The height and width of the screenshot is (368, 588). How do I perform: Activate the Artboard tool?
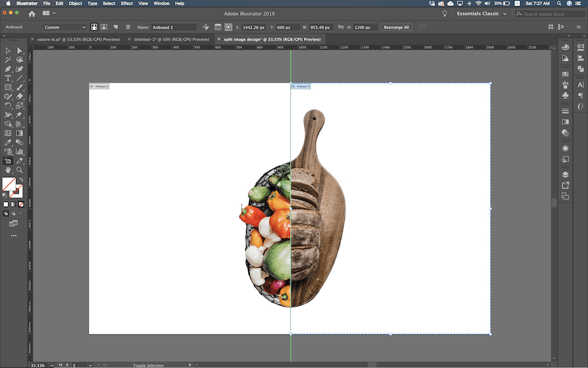pos(8,161)
